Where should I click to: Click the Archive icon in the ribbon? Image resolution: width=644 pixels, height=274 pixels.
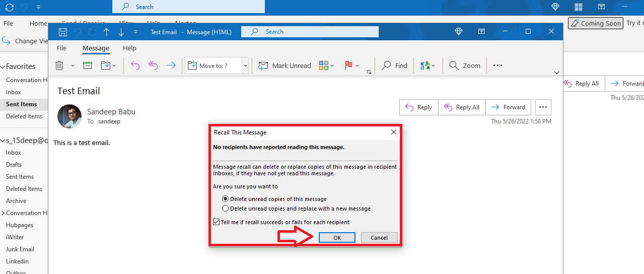point(88,65)
